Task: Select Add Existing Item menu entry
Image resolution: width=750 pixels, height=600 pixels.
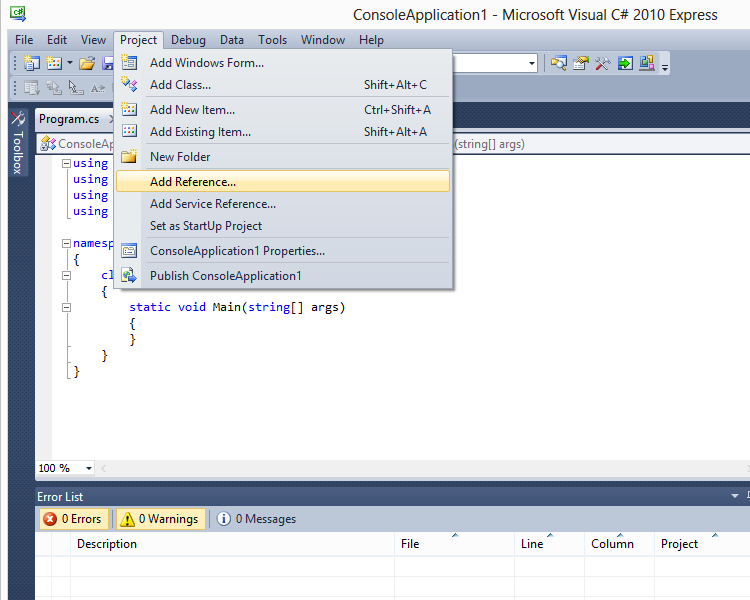Action: [283, 132]
